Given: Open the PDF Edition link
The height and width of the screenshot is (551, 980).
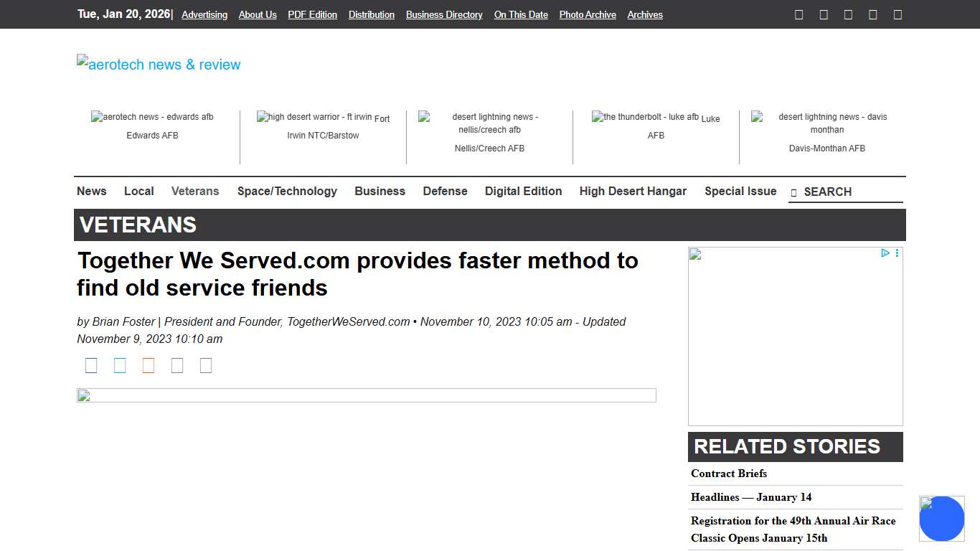Looking at the screenshot, I should tap(312, 14).
